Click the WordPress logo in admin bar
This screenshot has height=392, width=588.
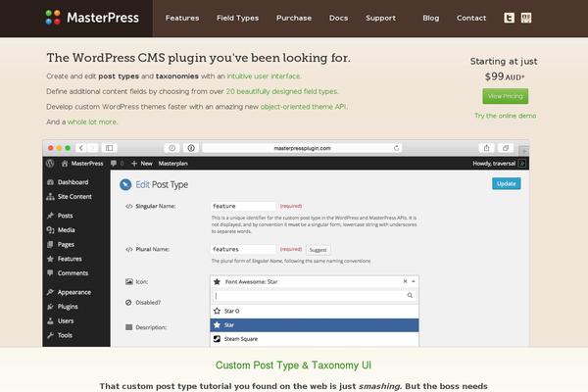pos(50,164)
